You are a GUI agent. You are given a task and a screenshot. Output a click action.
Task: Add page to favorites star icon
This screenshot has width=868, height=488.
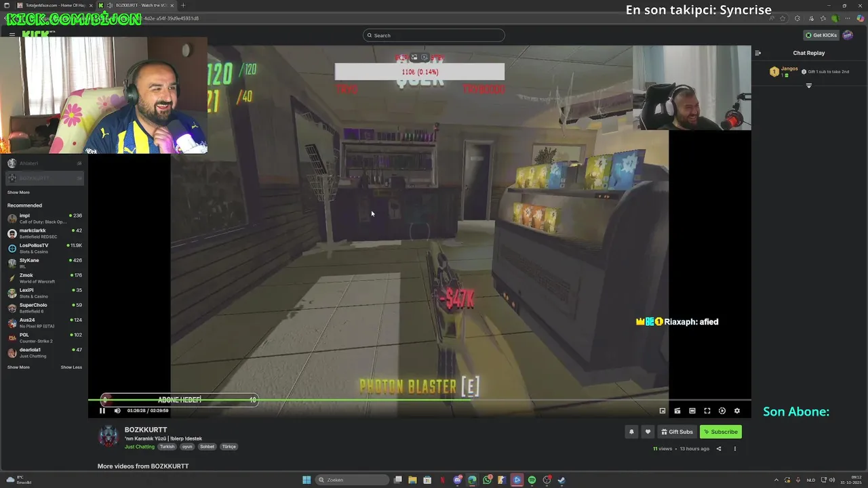[783, 18]
